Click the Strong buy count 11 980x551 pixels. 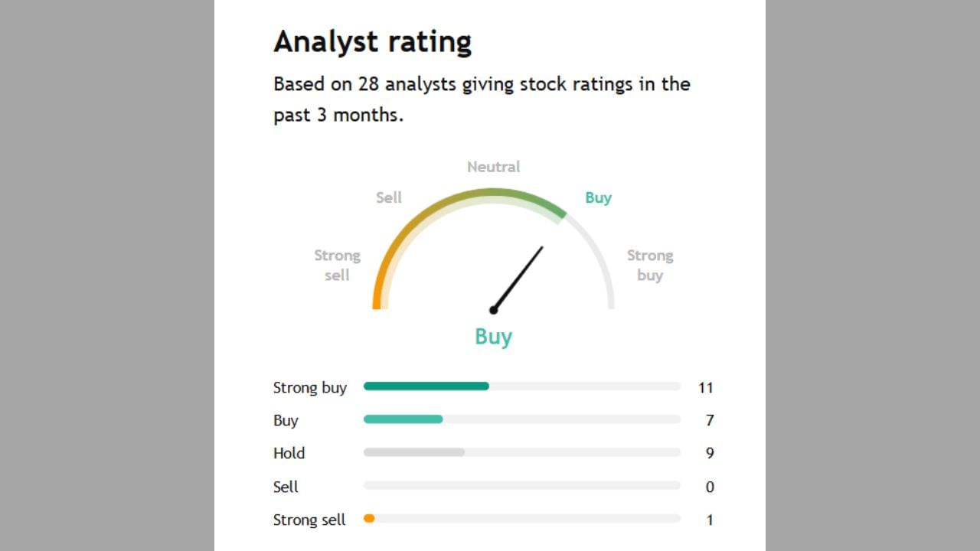705,387
